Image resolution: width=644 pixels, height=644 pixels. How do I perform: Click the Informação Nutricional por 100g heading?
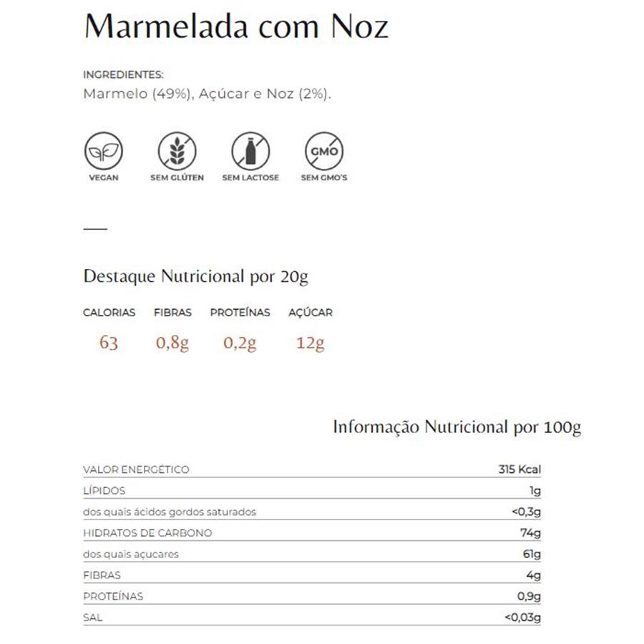(x=457, y=427)
